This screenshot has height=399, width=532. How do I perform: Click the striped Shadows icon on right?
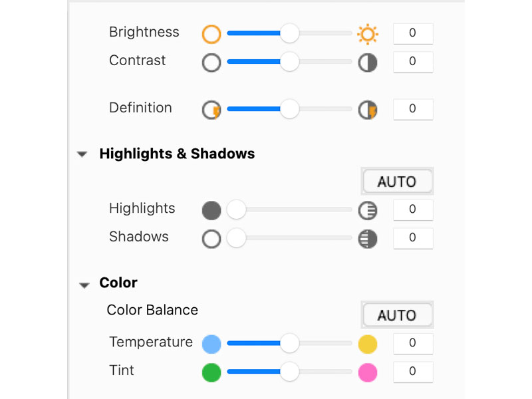point(367,239)
